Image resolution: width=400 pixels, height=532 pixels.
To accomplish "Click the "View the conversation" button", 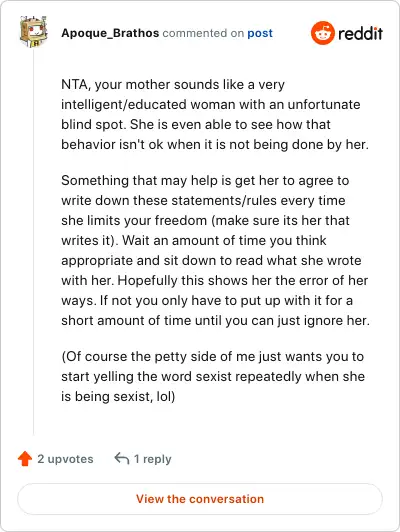I will pyautogui.click(x=200, y=499).
